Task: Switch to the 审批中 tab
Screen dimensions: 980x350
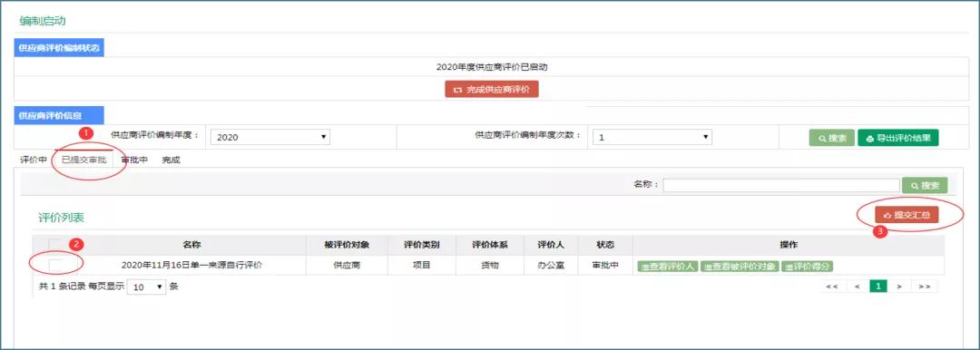Action: [134, 160]
